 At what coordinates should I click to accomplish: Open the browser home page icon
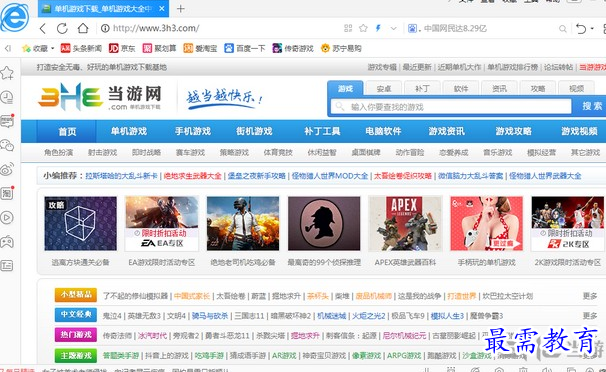pyautogui.click(x=83, y=28)
